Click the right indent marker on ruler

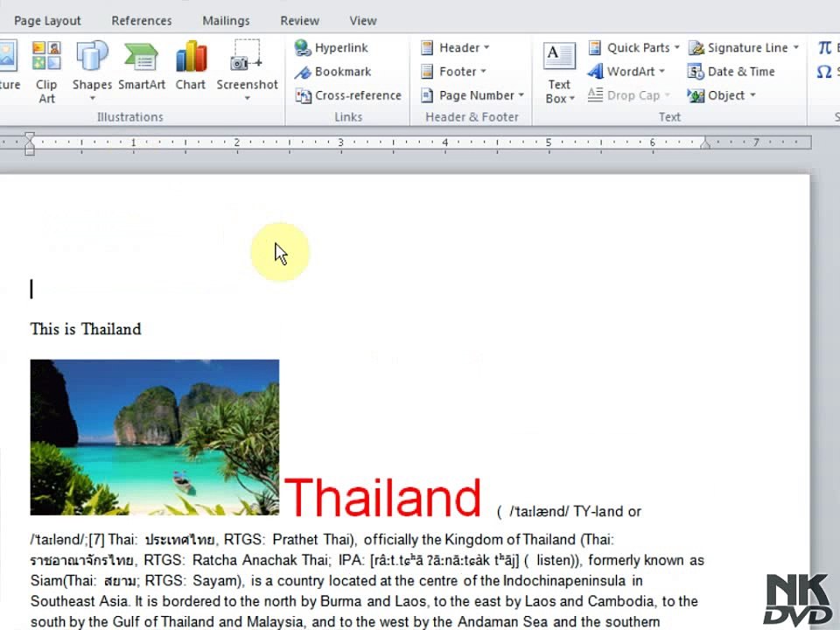[x=705, y=143]
